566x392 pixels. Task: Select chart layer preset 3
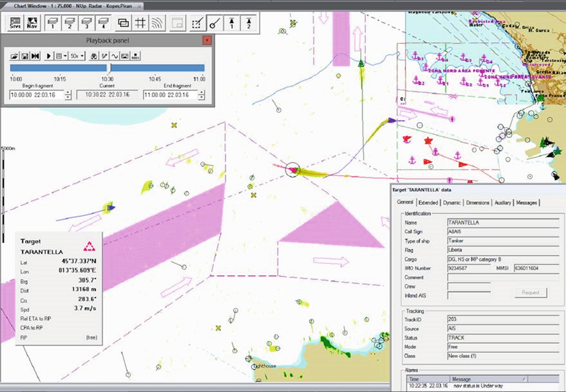[x=86, y=23]
